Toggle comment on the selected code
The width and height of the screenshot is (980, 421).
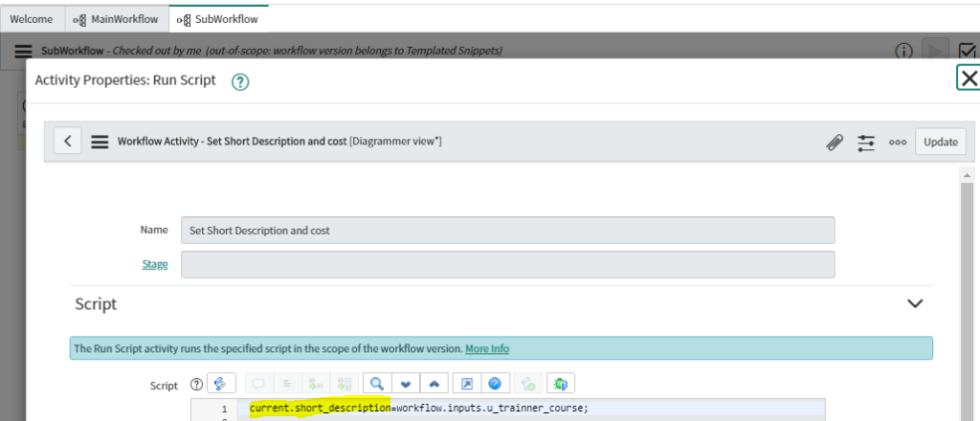(x=258, y=383)
